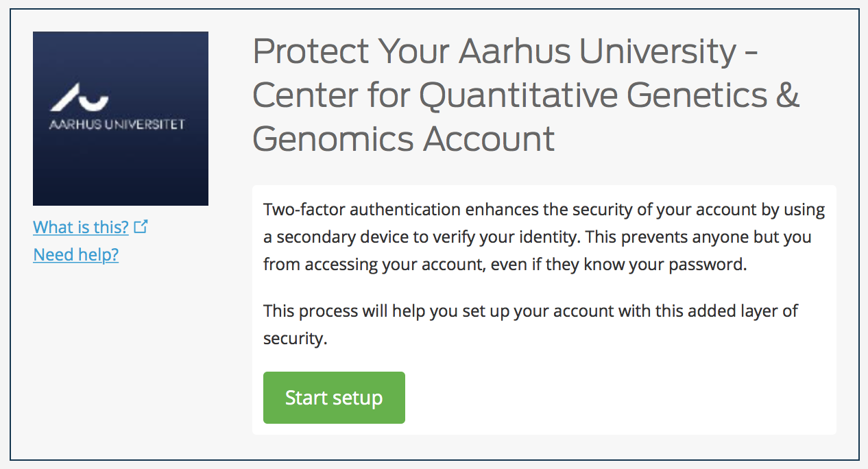Click the green Start setup button

tap(334, 398)
